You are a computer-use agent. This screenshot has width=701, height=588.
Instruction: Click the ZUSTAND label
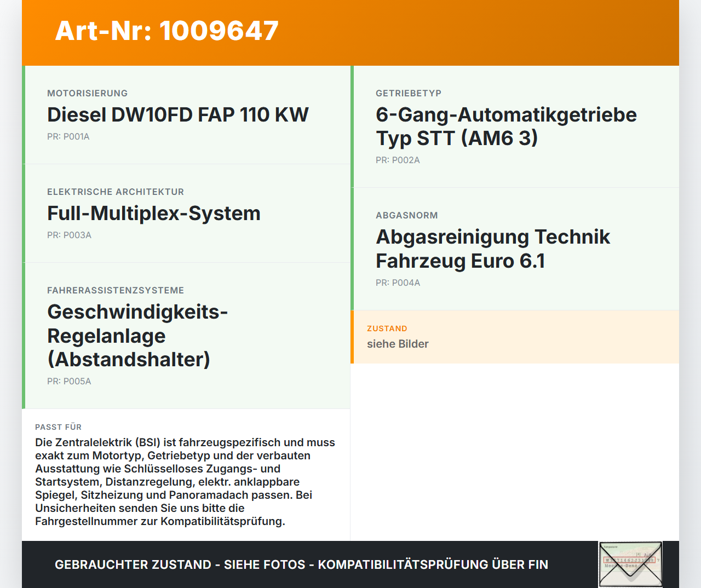tap(387, 328)
